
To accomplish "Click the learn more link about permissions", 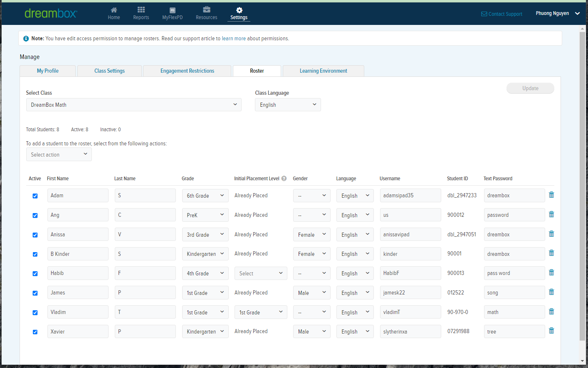I will (x=234, y=39).
